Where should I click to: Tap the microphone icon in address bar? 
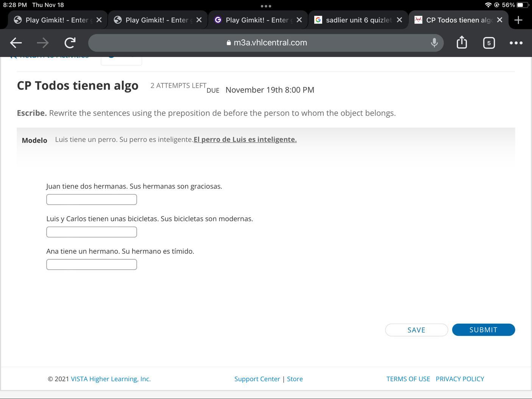tap(434, 43)
